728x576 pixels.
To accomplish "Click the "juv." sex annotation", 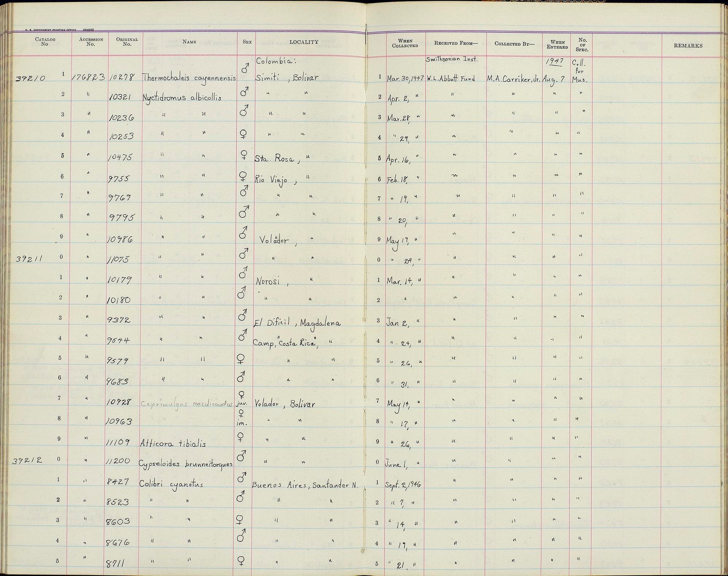I will (241, 404).
